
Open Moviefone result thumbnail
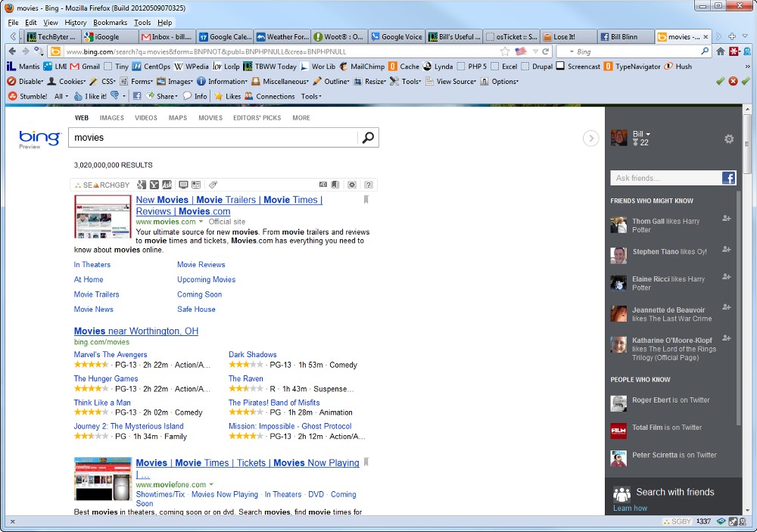pos(103,479)
